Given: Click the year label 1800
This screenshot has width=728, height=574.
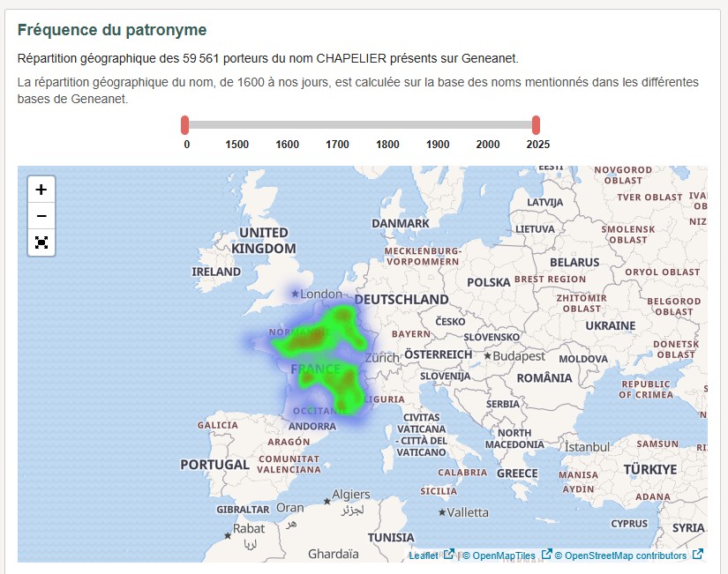Looking at the screenshot, I should (x=389, y=144).
